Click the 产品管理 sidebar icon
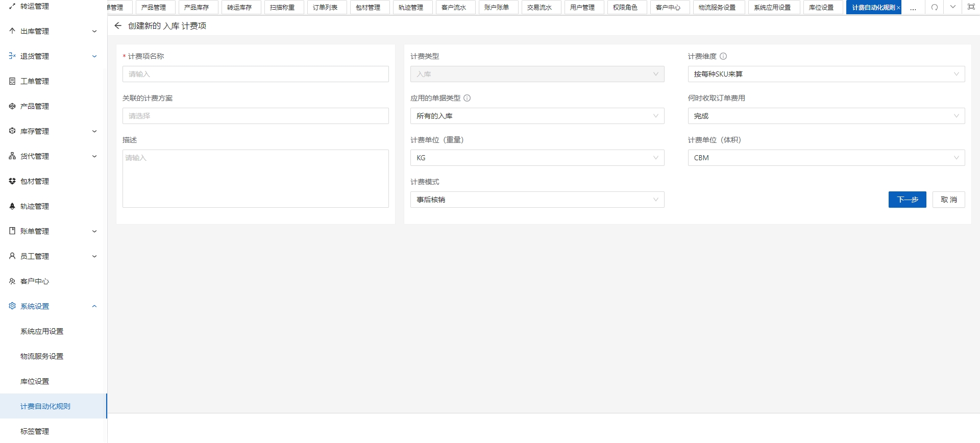The width and height of the screenshot is (980, 443). (12, 106)
